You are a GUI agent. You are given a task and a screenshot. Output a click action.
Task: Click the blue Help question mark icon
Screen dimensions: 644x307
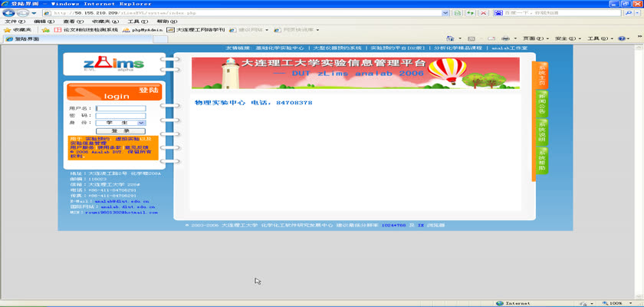pyautogui.click(x=622, y=38)
